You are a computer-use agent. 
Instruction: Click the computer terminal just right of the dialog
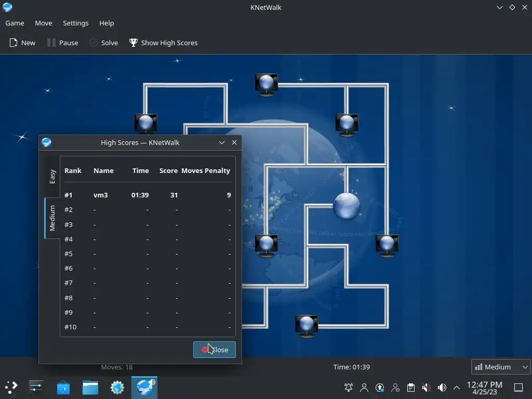pyautogui.click(x=267, y=246)
